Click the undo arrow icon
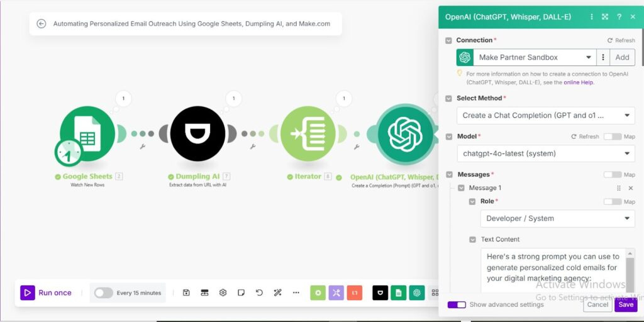The width and height of the screenshot is (644, 322). pos(259,293)
